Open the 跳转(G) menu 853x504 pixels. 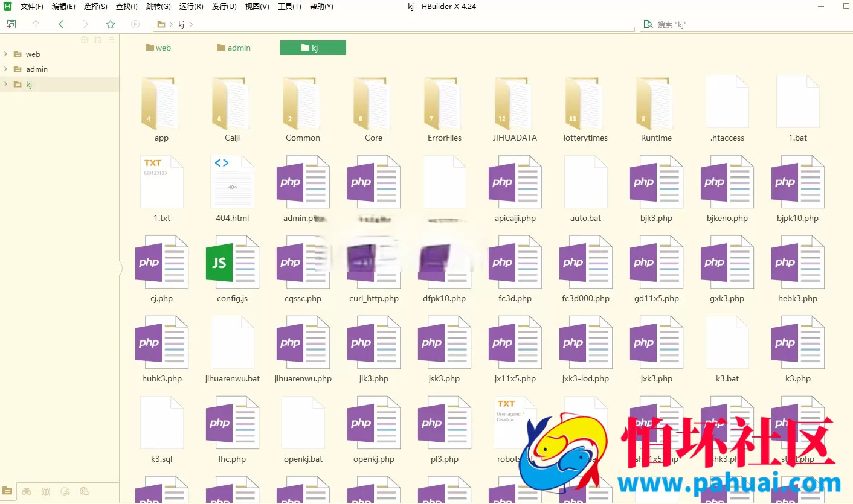(158, 7)
